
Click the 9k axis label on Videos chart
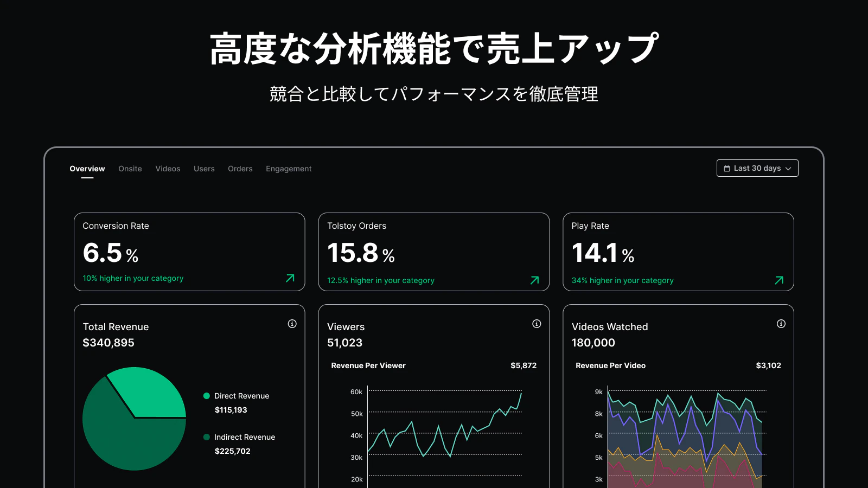tap(599, 392)
